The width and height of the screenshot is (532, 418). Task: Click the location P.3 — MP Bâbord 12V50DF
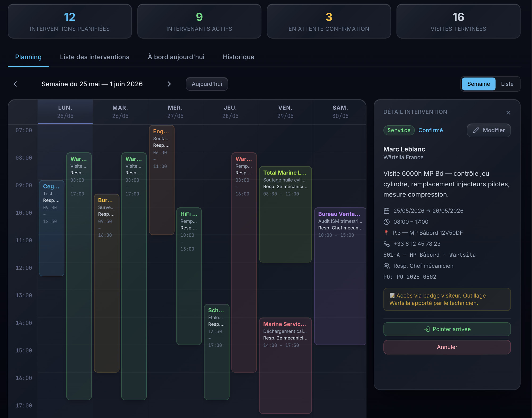click(x=427, y=233)
